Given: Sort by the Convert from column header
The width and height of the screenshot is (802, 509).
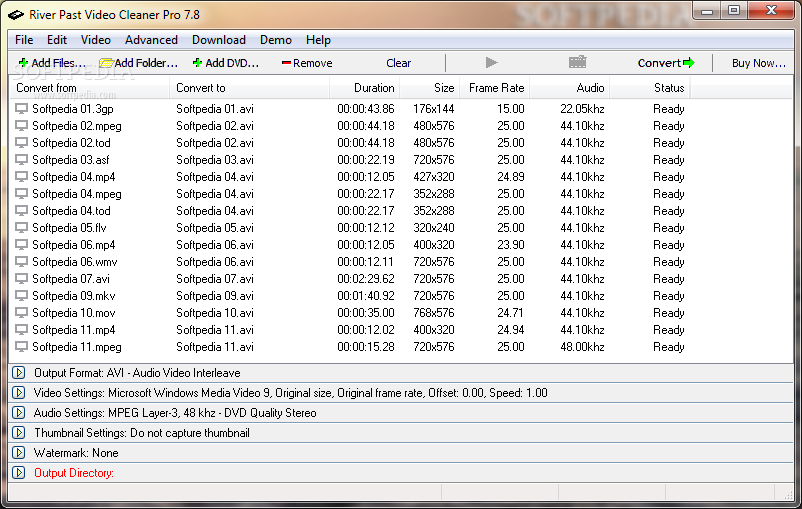Looking at the screenshot, I should click(x=90, y=87).
